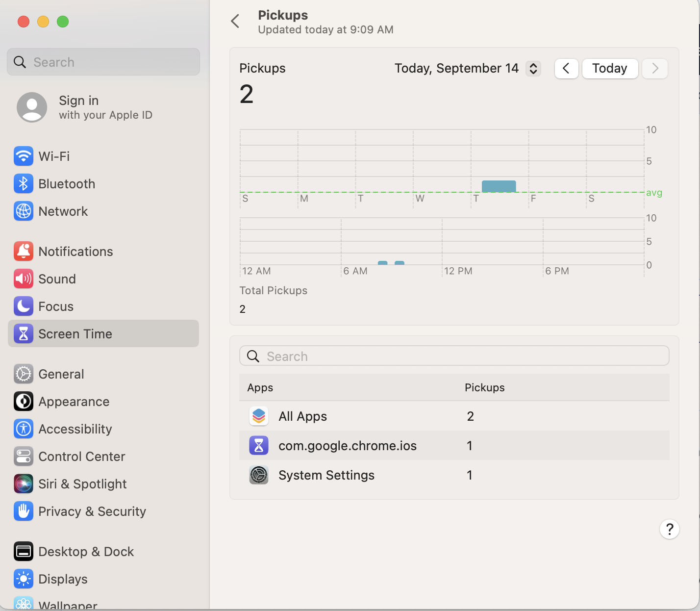The image size is (700, 611).
Task: Click Thursday's pickups bar in weekly chart
Action: coord(499,186)
